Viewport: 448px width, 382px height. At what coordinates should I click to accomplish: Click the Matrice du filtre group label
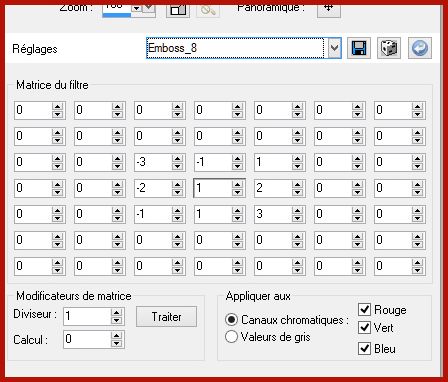52,85
